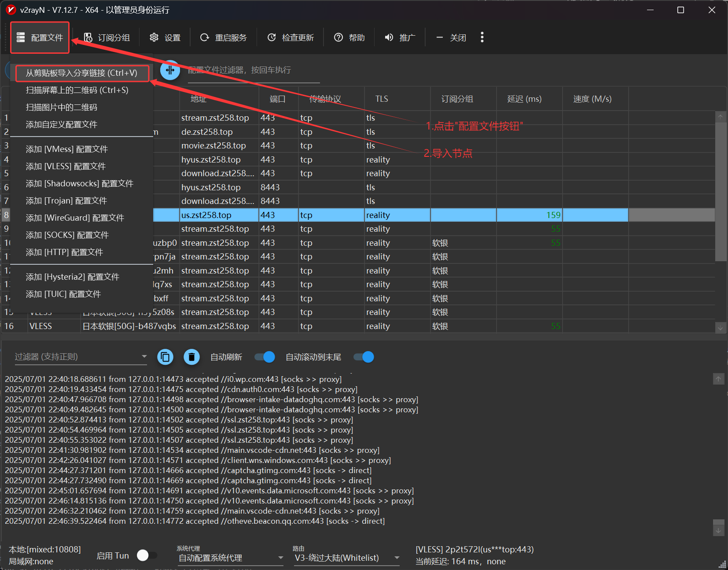Click log line for captcha.gtimg.com 14666
Image resolution: width=728 pixels, height=570 pixels.
188,470
